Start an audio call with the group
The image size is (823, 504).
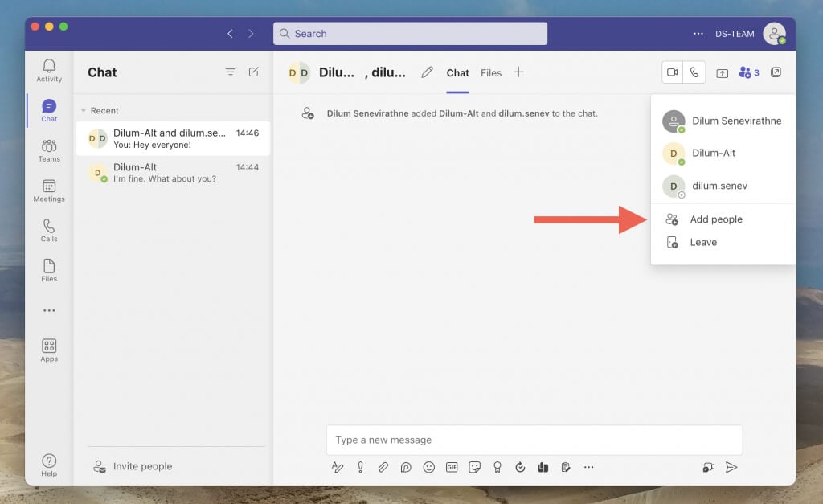[694, 72]
